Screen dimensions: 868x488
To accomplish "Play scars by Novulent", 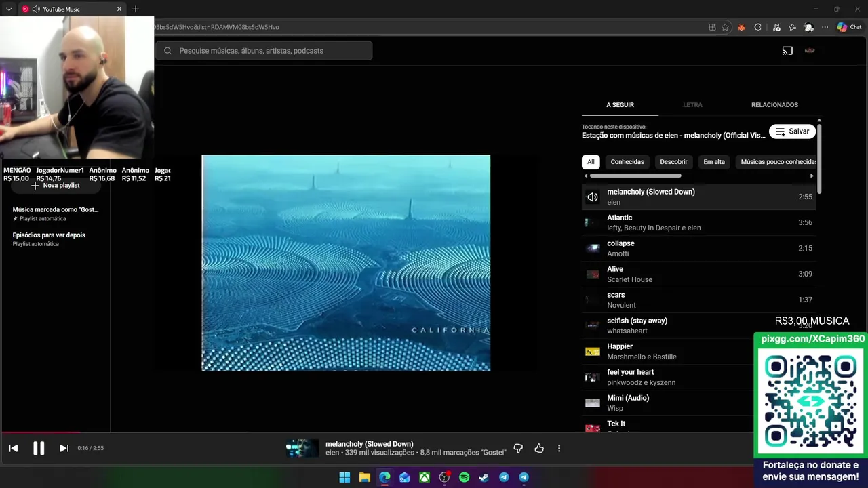I will [x=698, y=300].
